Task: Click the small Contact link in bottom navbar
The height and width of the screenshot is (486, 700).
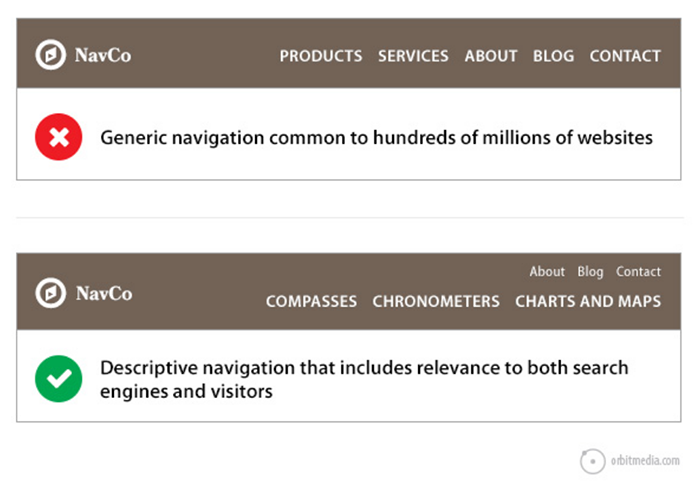Action: tap(638, 271)
